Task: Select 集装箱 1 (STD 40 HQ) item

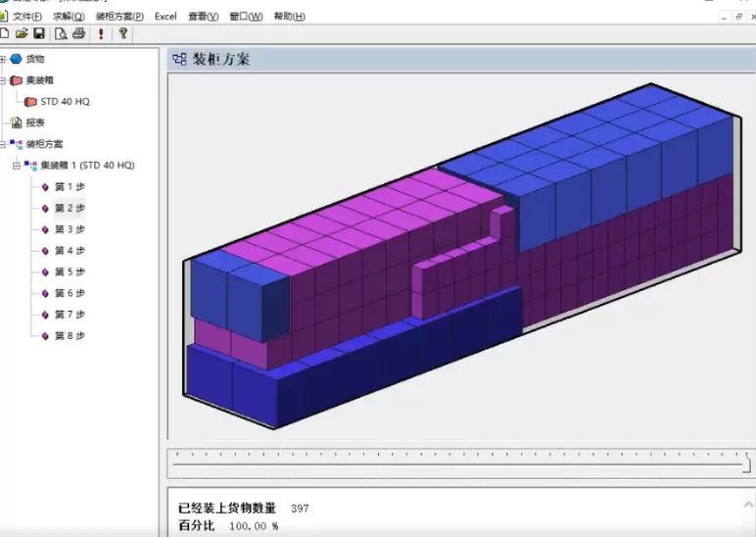Action: 87,166
